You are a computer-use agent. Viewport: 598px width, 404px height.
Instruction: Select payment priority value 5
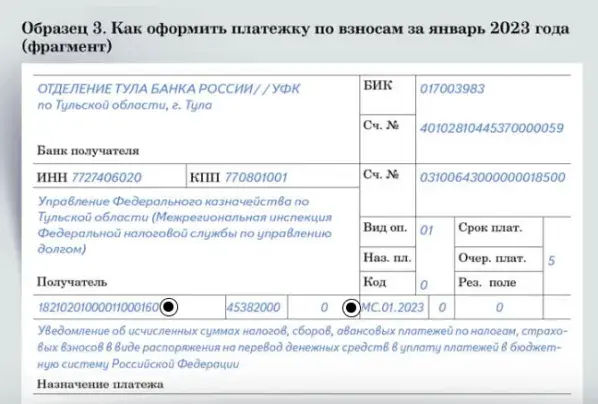click(551, 261)
